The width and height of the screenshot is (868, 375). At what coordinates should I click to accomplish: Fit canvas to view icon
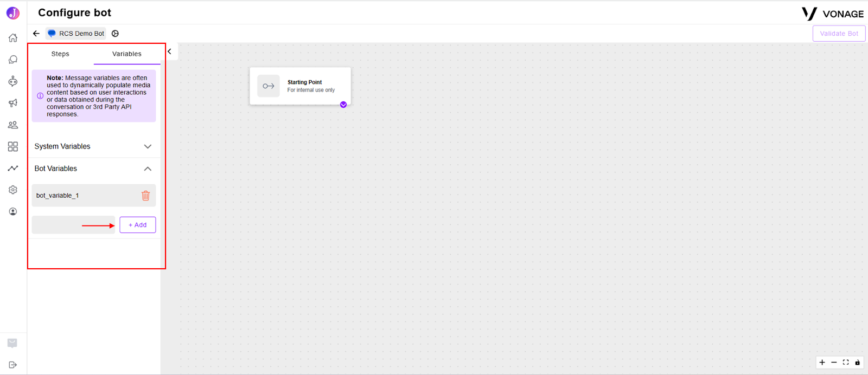pos(846,363)
